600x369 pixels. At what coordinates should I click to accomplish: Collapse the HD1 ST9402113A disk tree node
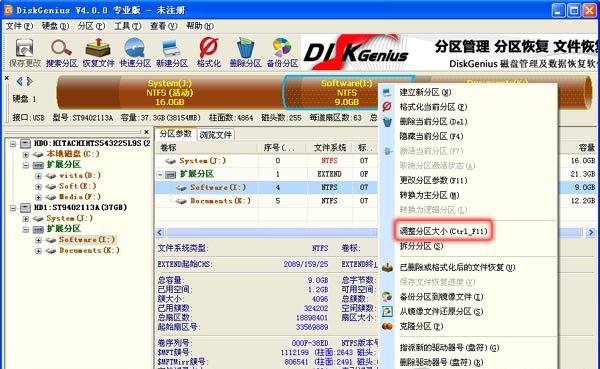13,208
